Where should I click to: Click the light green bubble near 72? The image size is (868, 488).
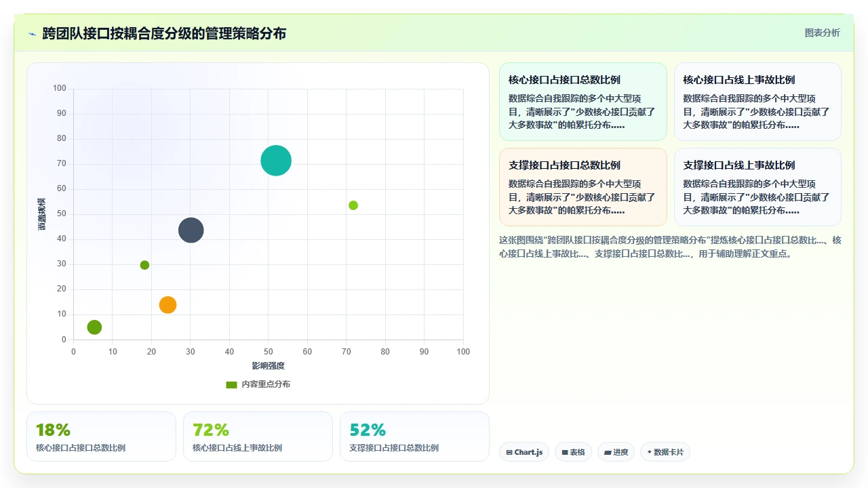coord(353,205)
